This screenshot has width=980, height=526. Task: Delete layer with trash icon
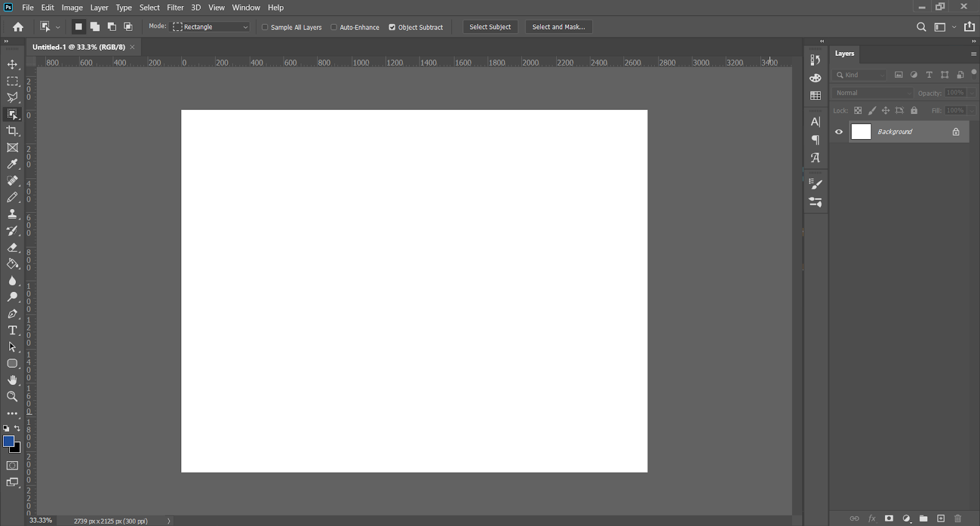pyautogui.click(x=958, y=518)
